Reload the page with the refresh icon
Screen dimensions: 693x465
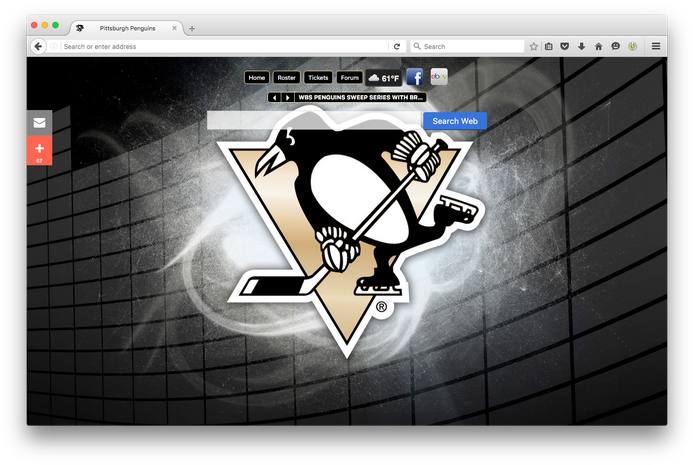pyautogui.click(x=397, y=46)
